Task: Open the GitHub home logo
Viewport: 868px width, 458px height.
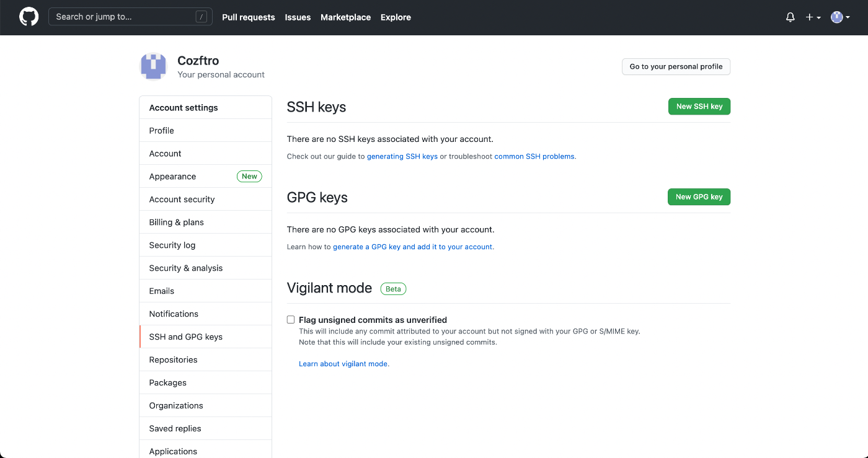Action: (x=29, y=17)
